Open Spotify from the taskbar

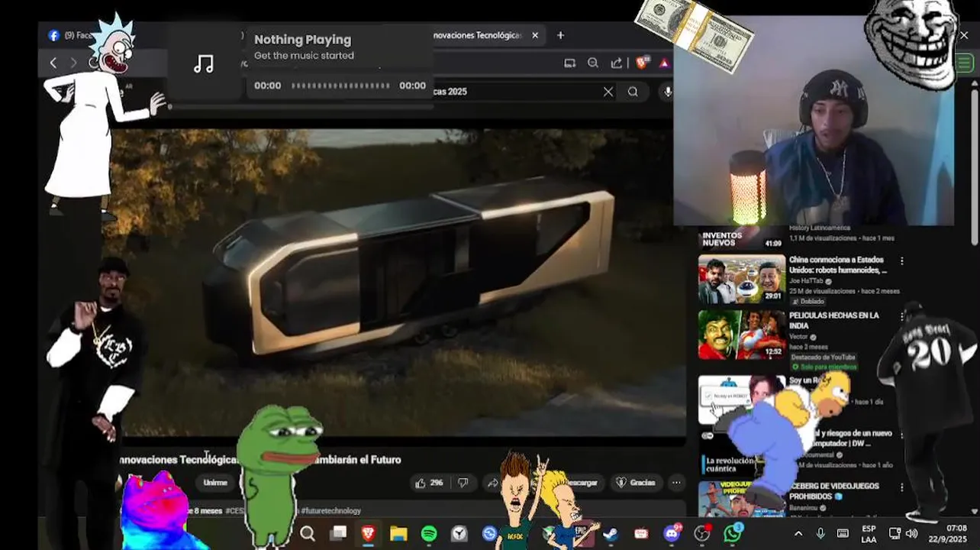coord(429,533)
